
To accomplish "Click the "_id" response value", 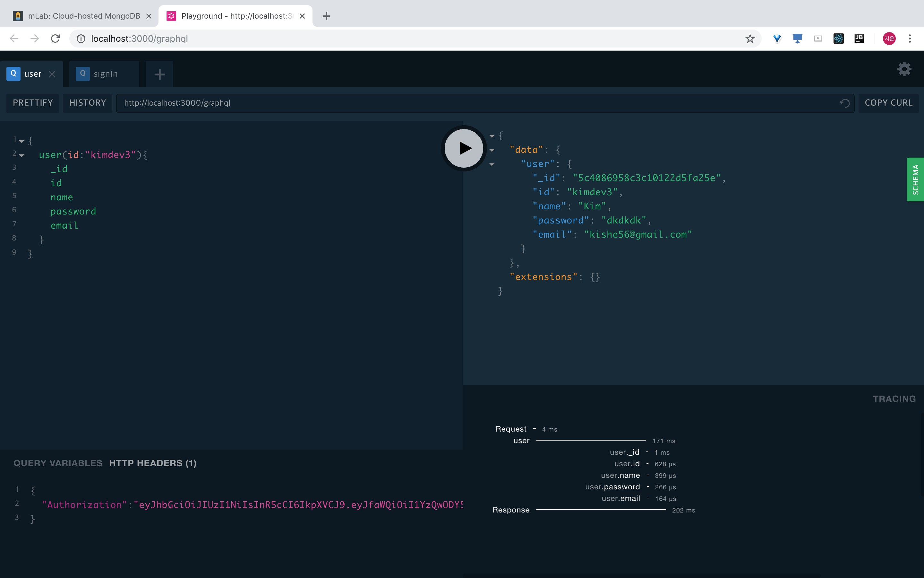I will click(646, 178).
